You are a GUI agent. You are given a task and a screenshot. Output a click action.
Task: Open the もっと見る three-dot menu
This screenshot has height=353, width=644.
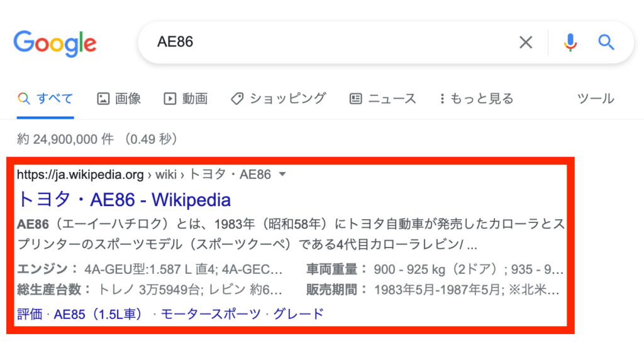(443, 99)
